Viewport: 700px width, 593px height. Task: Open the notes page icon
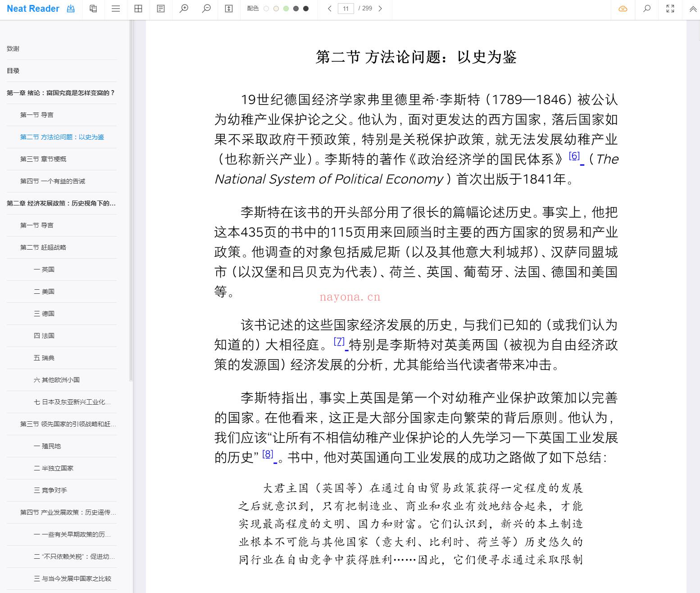[161, 9]
